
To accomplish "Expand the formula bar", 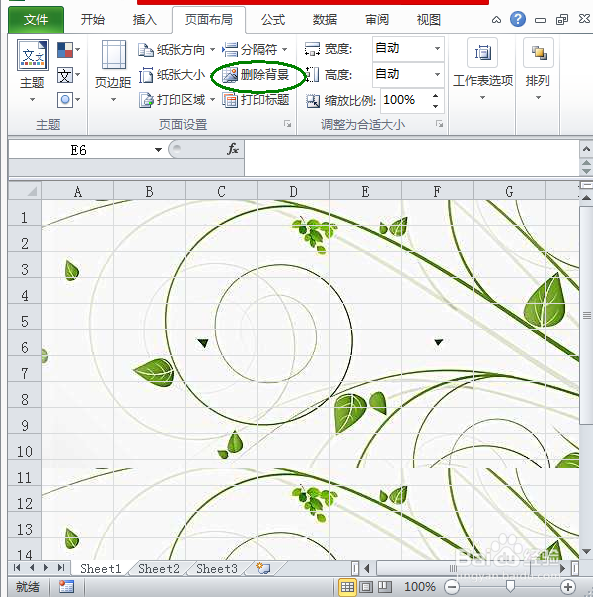I will (586, 149).
